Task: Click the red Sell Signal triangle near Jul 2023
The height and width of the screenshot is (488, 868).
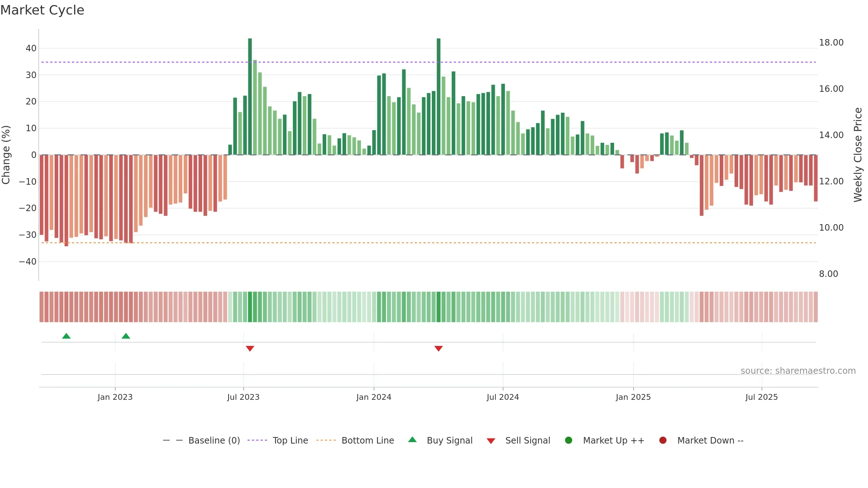Action: [250, 348]
